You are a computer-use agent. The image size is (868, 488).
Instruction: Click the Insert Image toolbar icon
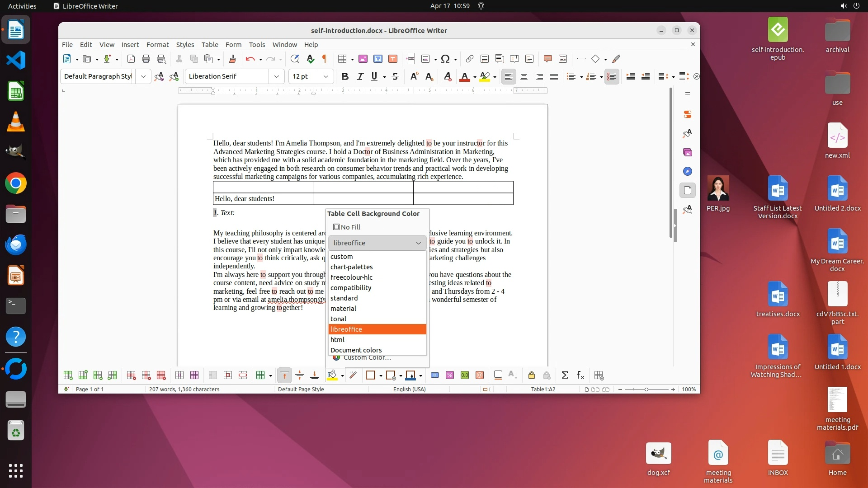[x=363, y=59]
